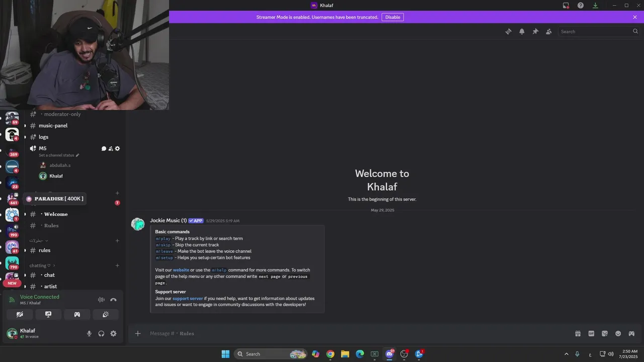Toggle the member list icon
Screen dimensions: 644x362
pyautogui.click(x=549, y=31)
